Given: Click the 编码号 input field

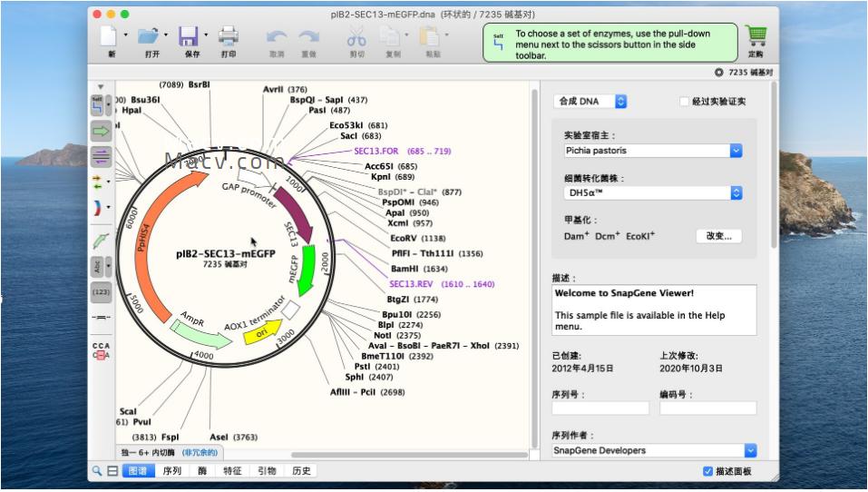Looking at the screenshot, I should 708,408.
